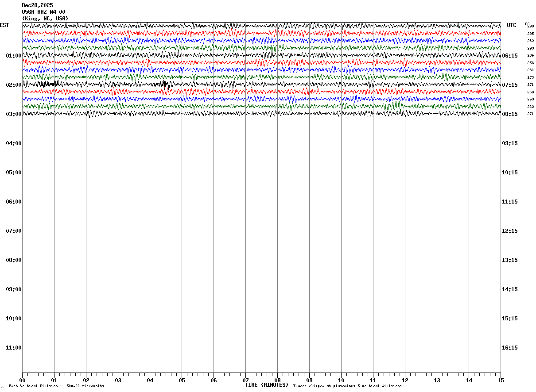The width and height of the screenshot is (536, 392).
Task: Select the 05:00 EST time label
Action: click(x=14, y=173)
